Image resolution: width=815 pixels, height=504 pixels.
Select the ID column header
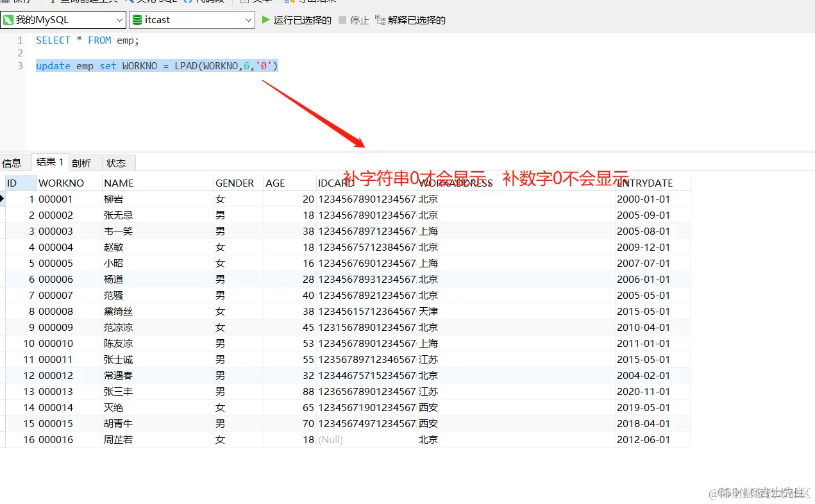(x=21, y=183)
